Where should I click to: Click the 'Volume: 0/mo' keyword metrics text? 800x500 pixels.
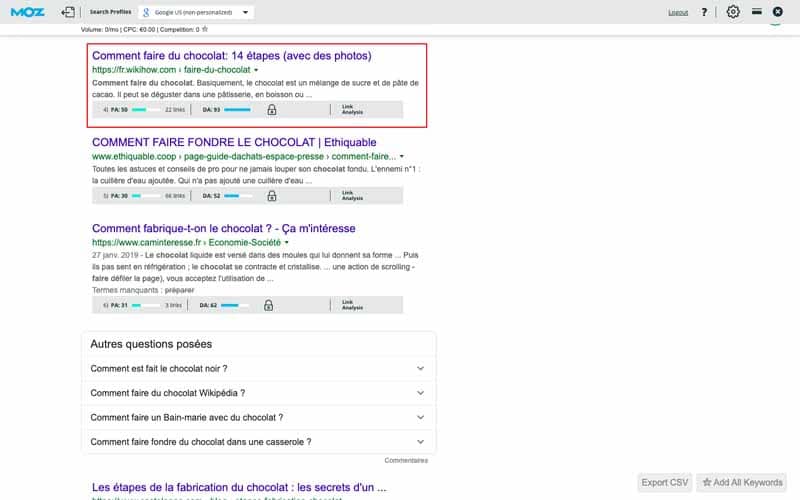click(x=99, y=30)
